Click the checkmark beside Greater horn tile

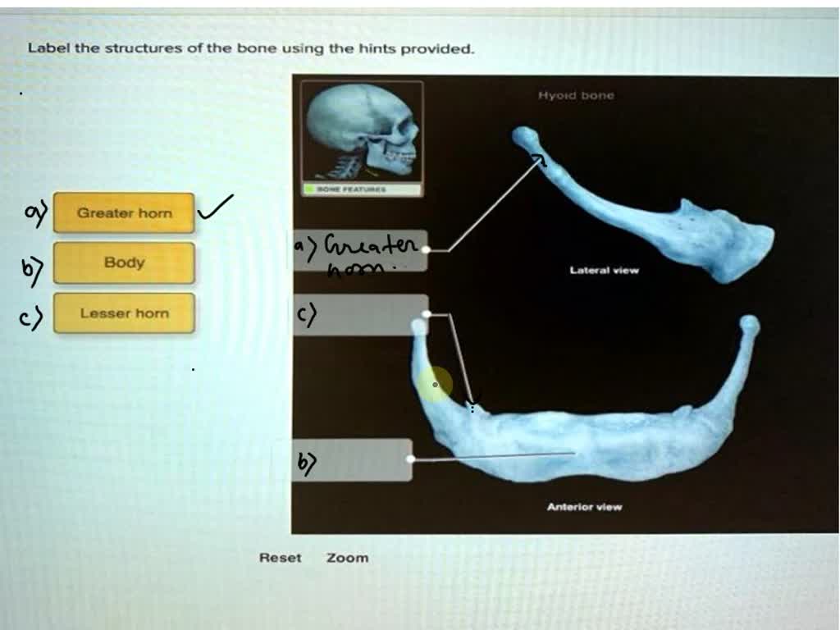(x=216, y=207)
